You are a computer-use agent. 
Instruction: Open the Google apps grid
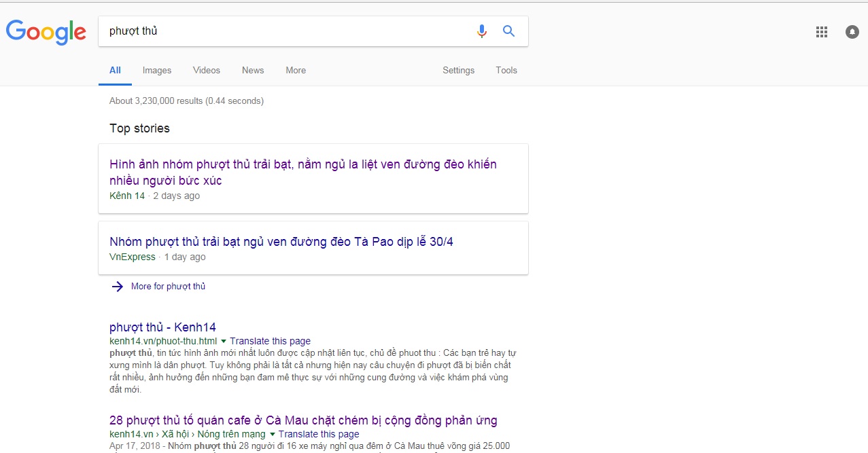(x=821, y=32)
